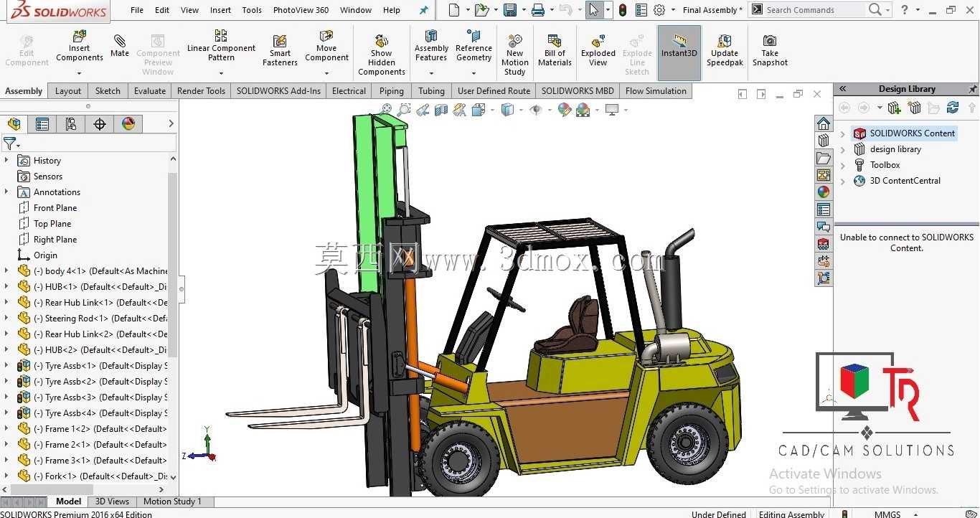Open the PhotoView 360 menu
Screen dimensions: 980x518
pos(301,10)
